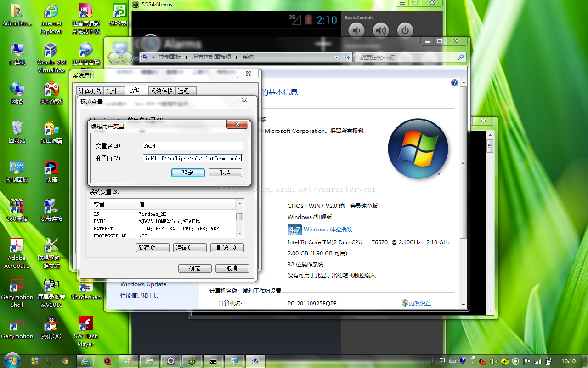Launch Genymotion Shell desktop shortcut
Viewport: 588px width, 368px height.
click(x=17, y=293)
